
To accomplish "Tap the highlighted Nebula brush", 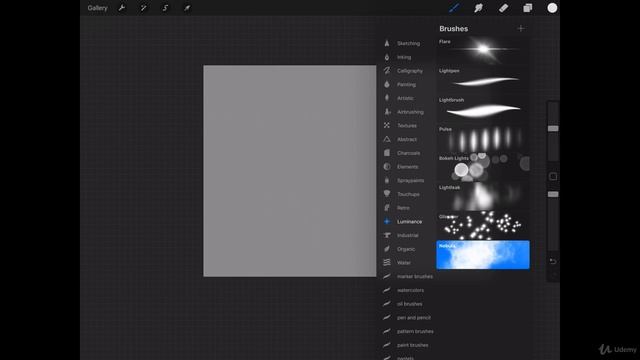I will tap(483, 255).
